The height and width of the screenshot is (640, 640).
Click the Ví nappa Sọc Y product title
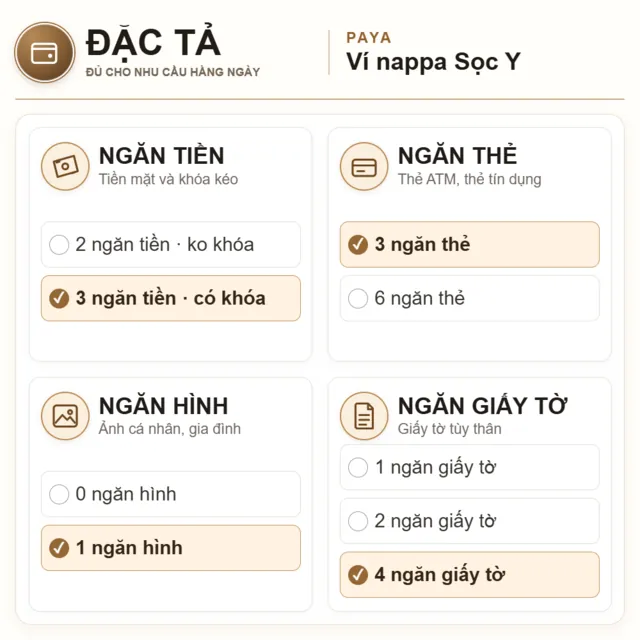click(x=433, y=62)
